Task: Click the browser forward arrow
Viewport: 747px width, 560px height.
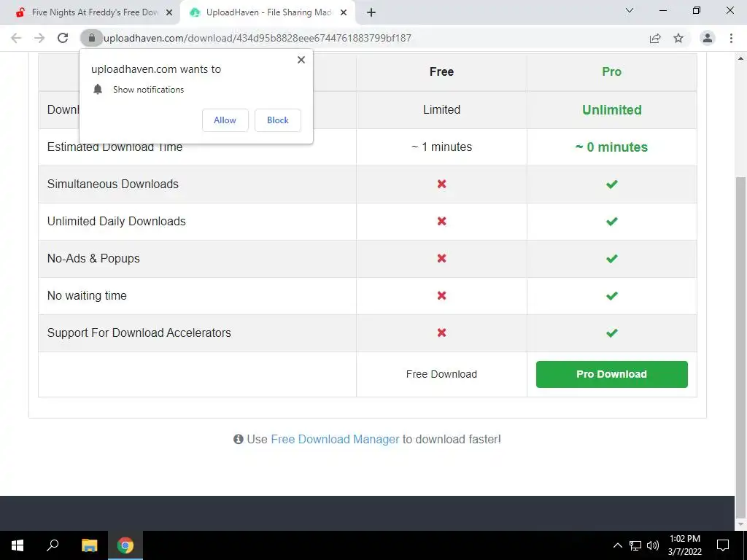Action: click(x=39, y=38)
